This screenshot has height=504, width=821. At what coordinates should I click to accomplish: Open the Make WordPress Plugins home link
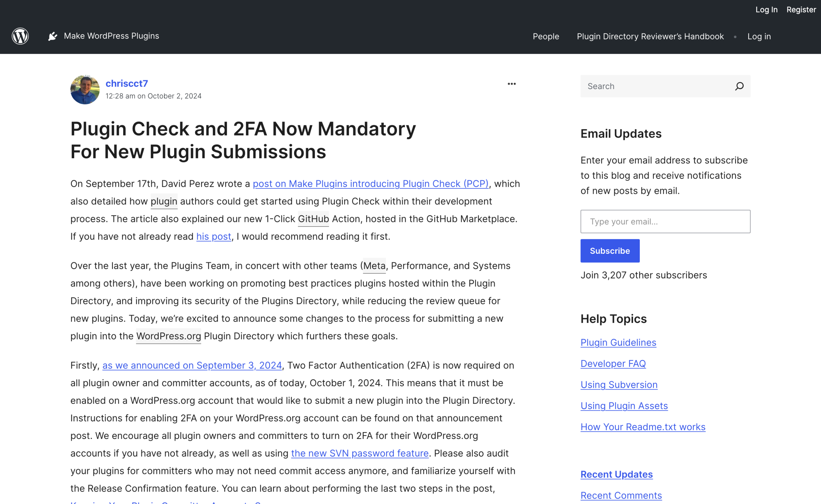(111, 36)
